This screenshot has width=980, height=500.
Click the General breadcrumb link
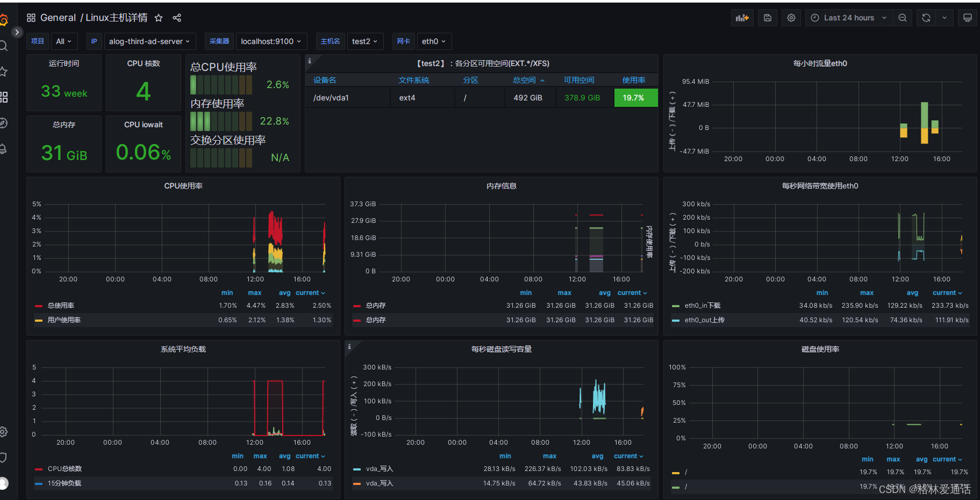tap(58, 18)
